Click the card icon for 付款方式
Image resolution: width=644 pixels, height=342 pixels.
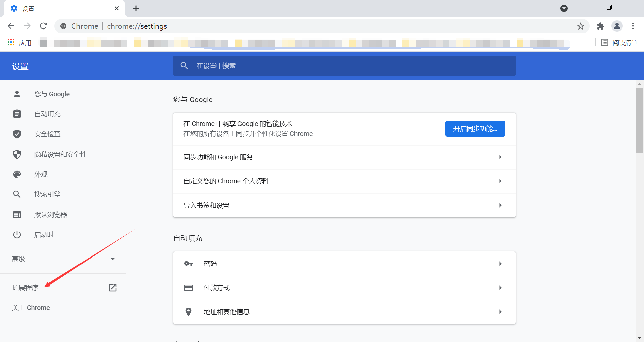tap(189, 288)
